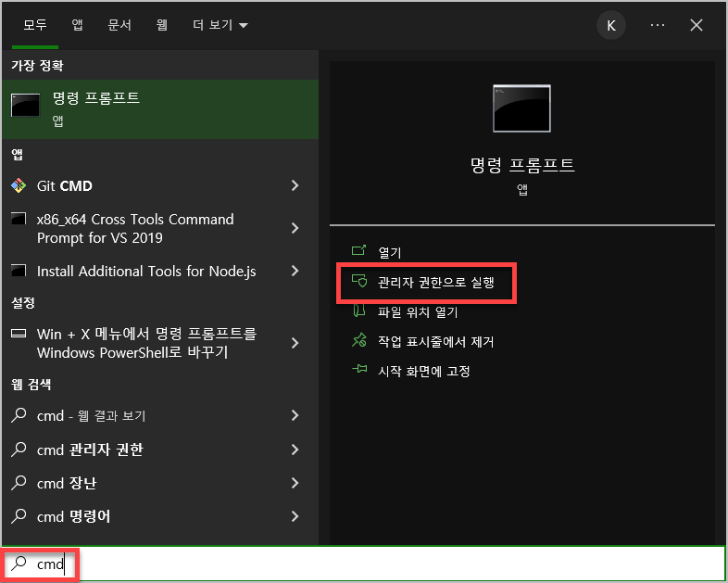Screen dimensions: 728x583
Task: Expand the 'cmd 명령어' suggestion arrow
Action: coord(295,516)
